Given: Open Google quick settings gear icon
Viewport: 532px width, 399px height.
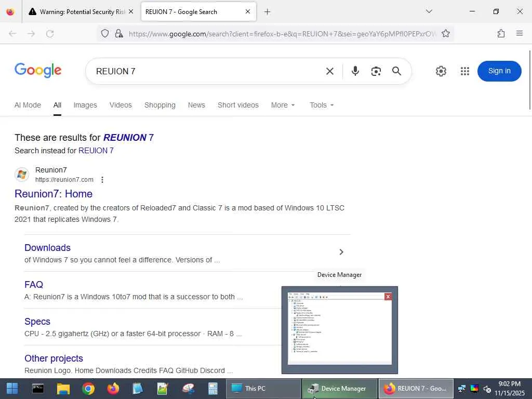Looking at the screenshot, I should (441, 71).
